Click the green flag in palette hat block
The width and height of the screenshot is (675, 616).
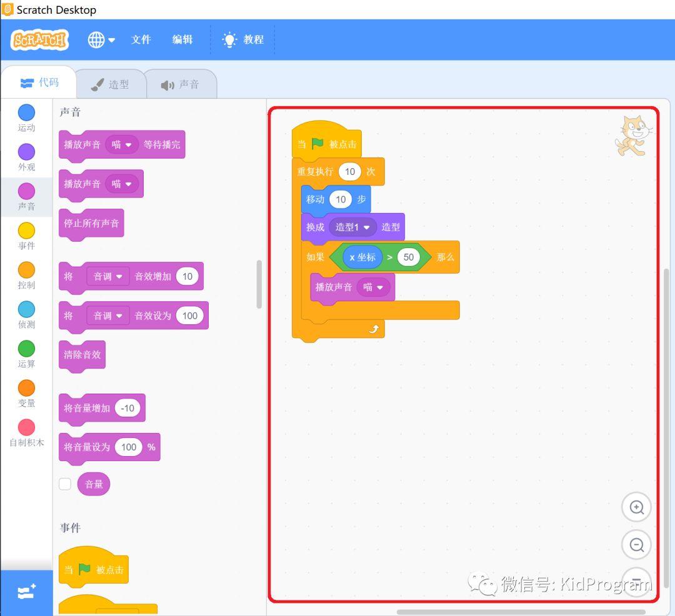click(x=84, y=570)
